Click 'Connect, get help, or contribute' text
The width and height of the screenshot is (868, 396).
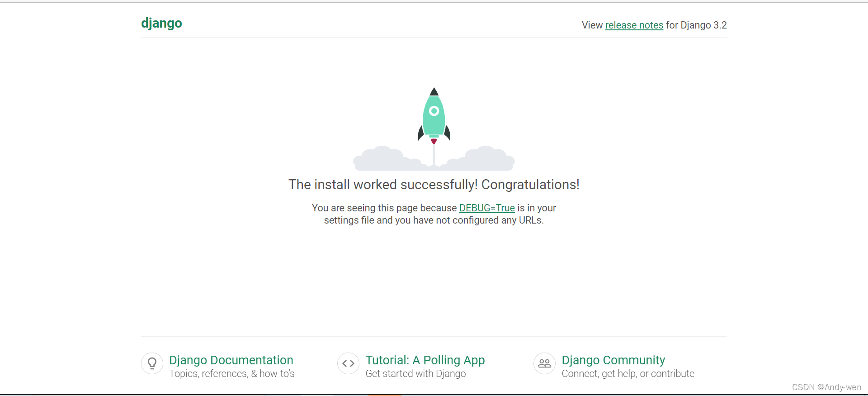628,374
